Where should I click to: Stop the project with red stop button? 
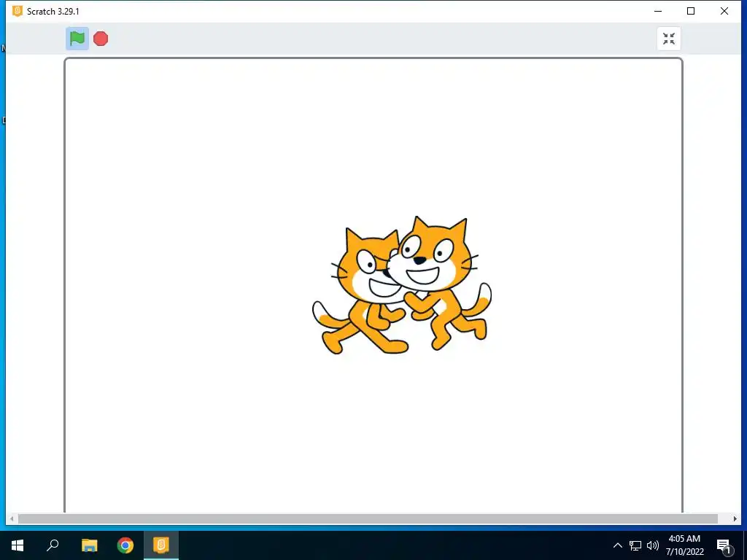point(101,39)
